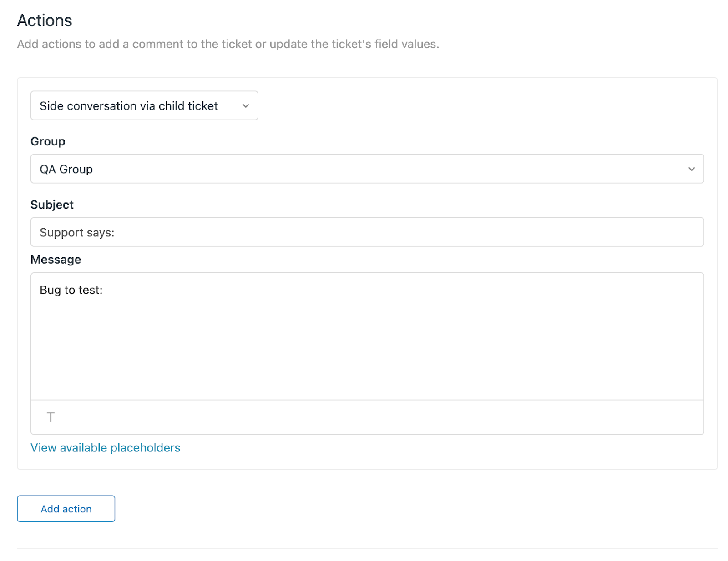Click inside the Message text area
The image size is (728, 561).
(x=367, y=336)
